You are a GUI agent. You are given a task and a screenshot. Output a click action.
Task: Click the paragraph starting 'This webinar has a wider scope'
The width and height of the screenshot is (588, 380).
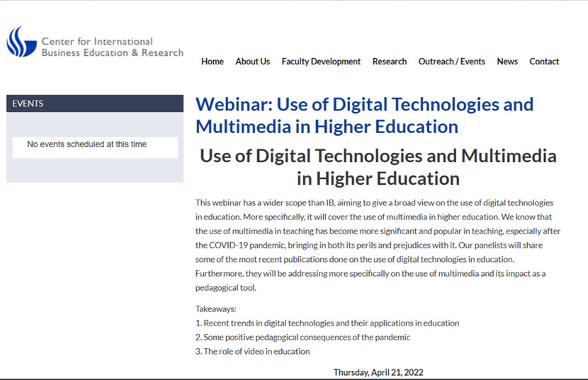(x=378, y=245)
